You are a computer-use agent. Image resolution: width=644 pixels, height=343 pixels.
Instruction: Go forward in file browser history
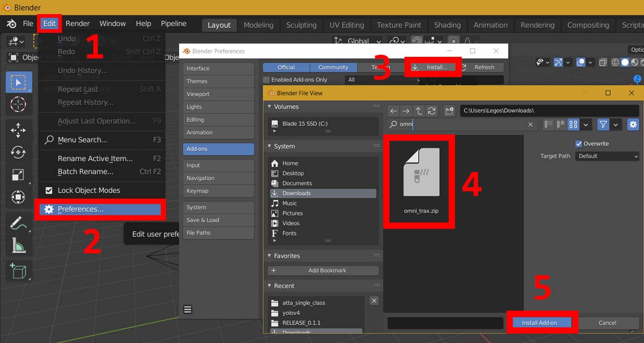click(x=406, y=111)
